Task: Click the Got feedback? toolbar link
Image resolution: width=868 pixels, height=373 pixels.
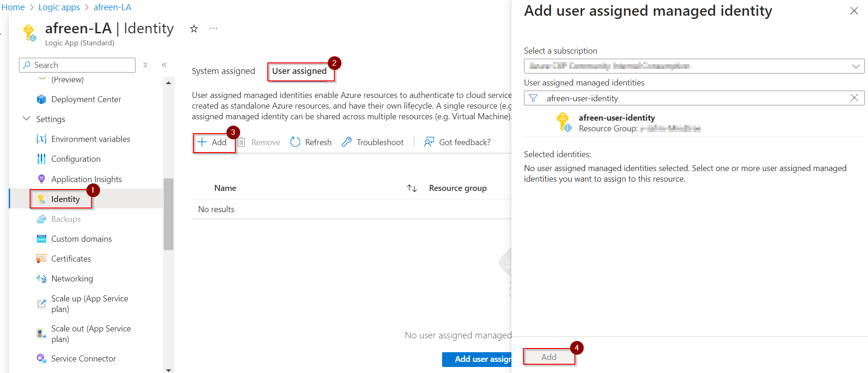Action: 457,142
